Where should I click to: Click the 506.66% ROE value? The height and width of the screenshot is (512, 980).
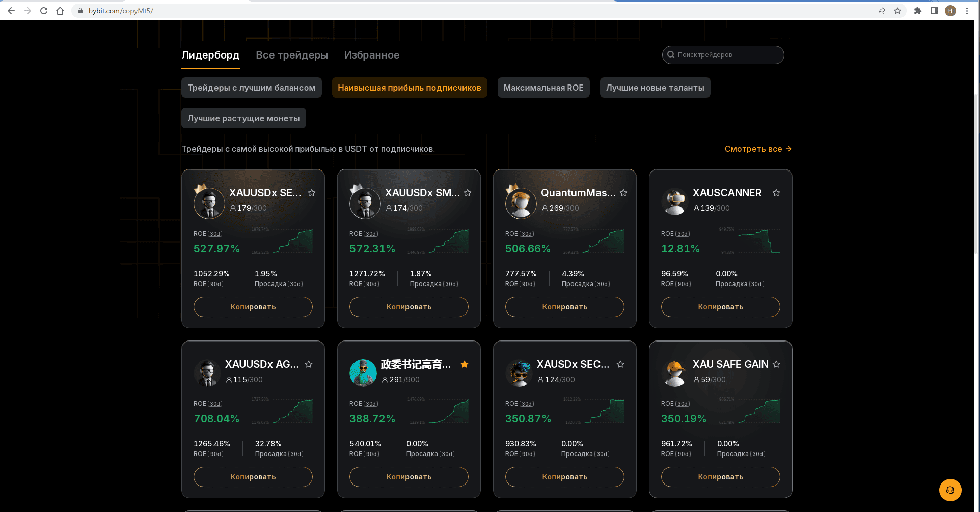pyautogui.click(x=528, y=249)
